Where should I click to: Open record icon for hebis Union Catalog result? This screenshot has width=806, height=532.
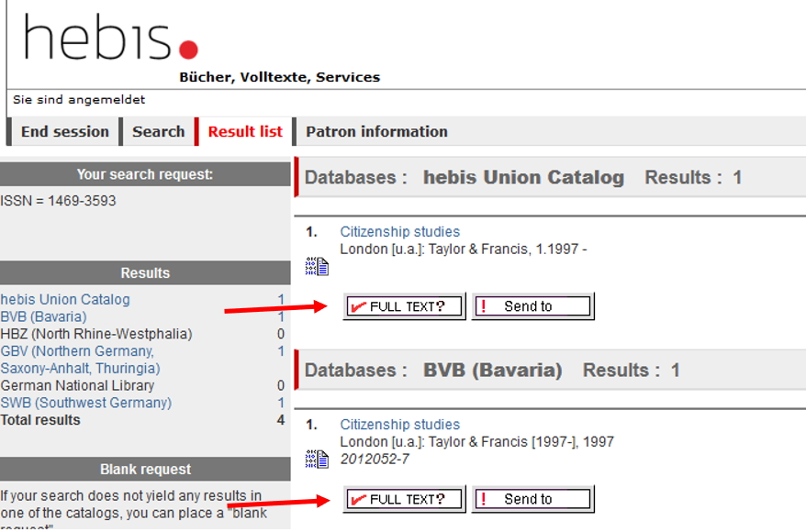(x=317, y=267)
